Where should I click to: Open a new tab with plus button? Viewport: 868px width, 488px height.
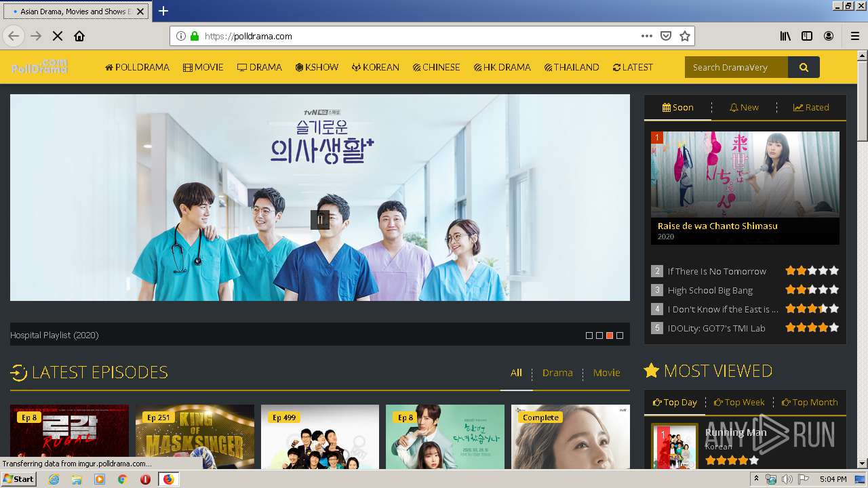click(163, 11)
